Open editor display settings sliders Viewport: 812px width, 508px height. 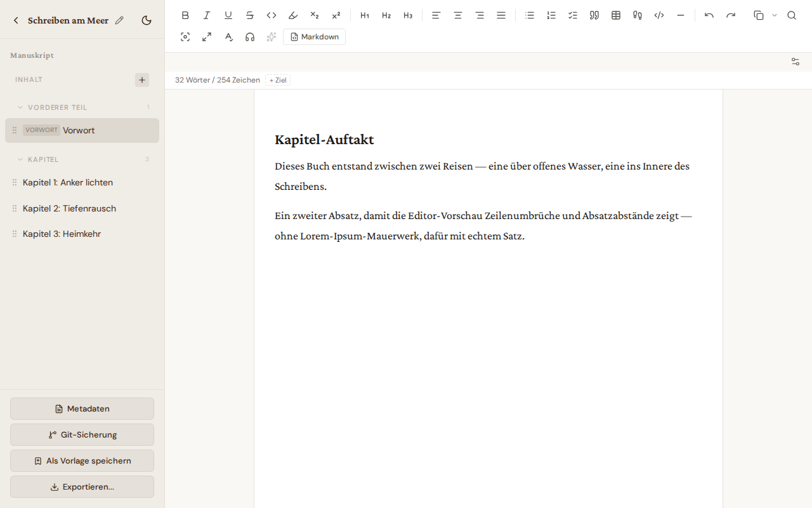tap(796, 62)
